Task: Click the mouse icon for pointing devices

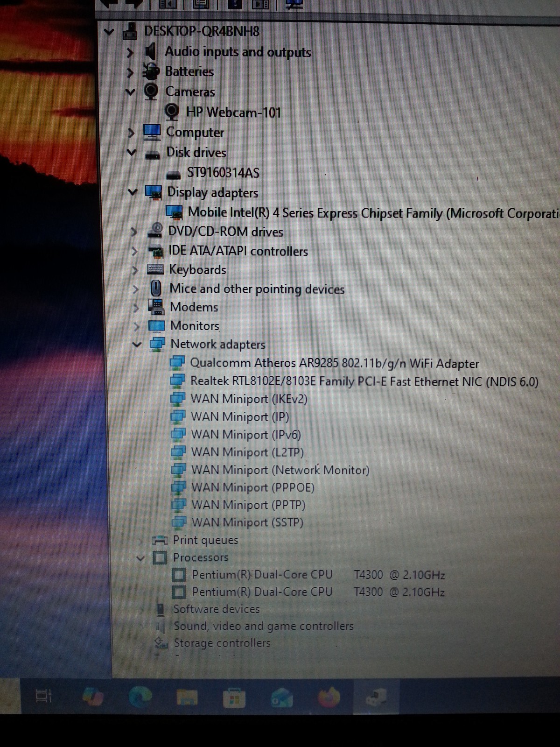Action: click(156, 288)
